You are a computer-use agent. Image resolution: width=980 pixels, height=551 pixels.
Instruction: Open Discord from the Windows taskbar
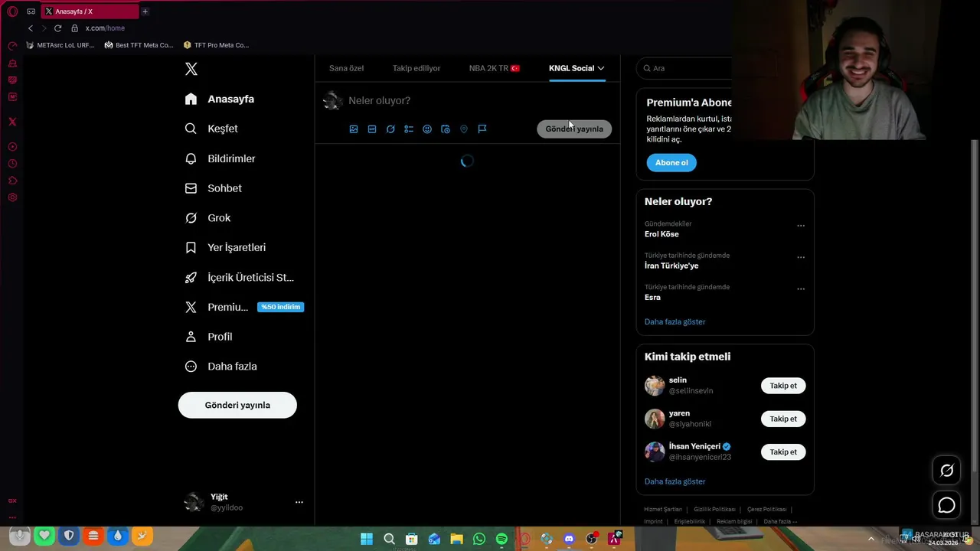(569, 539)
